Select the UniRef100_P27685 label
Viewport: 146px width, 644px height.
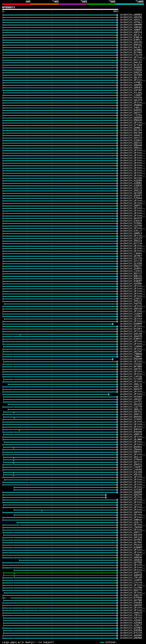(x=131, y=379)
